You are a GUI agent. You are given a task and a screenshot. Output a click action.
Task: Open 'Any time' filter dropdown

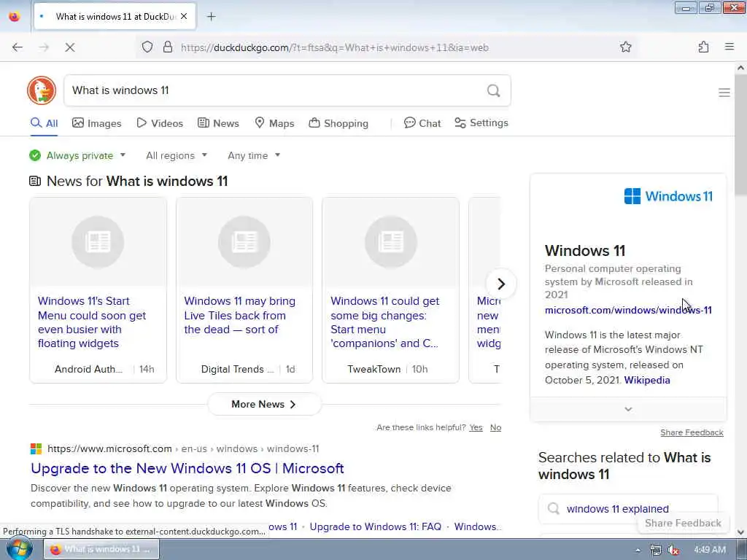click(x=254, y=155)
